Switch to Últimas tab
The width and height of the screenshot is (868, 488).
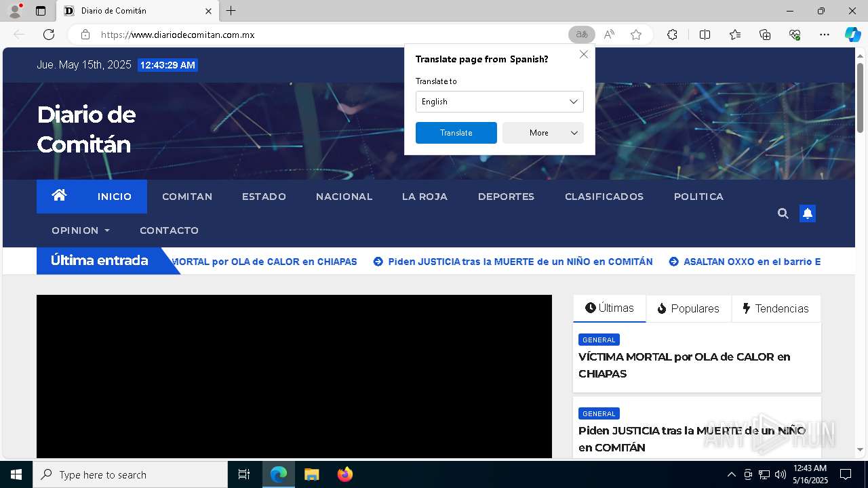[x=610, y=308]
